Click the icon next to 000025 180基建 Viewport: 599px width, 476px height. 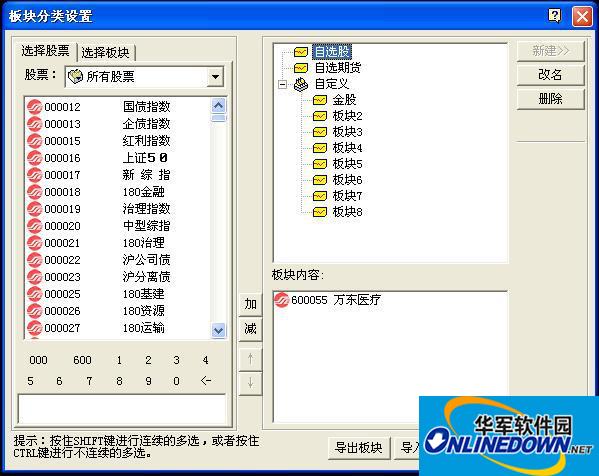[34, 294]
